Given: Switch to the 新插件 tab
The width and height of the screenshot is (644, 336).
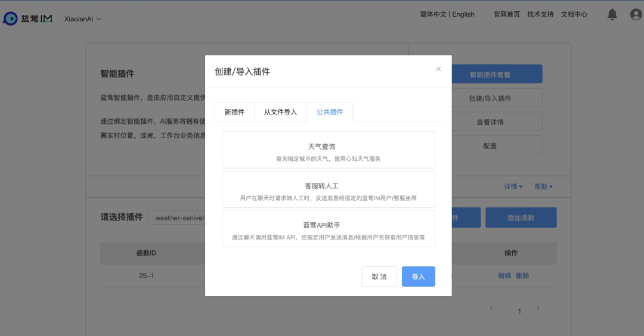Looking at the screenshot, I should (234, 112).
